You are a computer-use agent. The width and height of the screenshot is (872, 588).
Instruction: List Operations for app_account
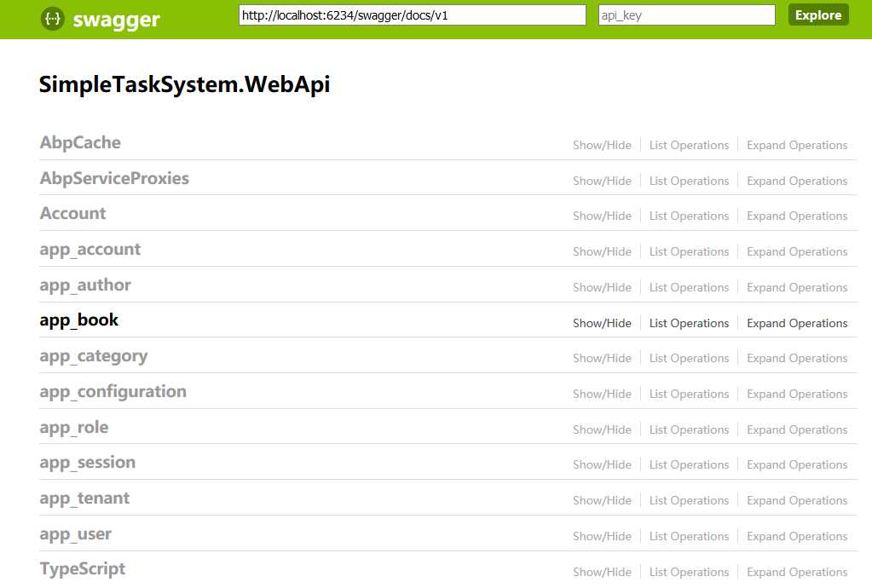click(689, 251)
